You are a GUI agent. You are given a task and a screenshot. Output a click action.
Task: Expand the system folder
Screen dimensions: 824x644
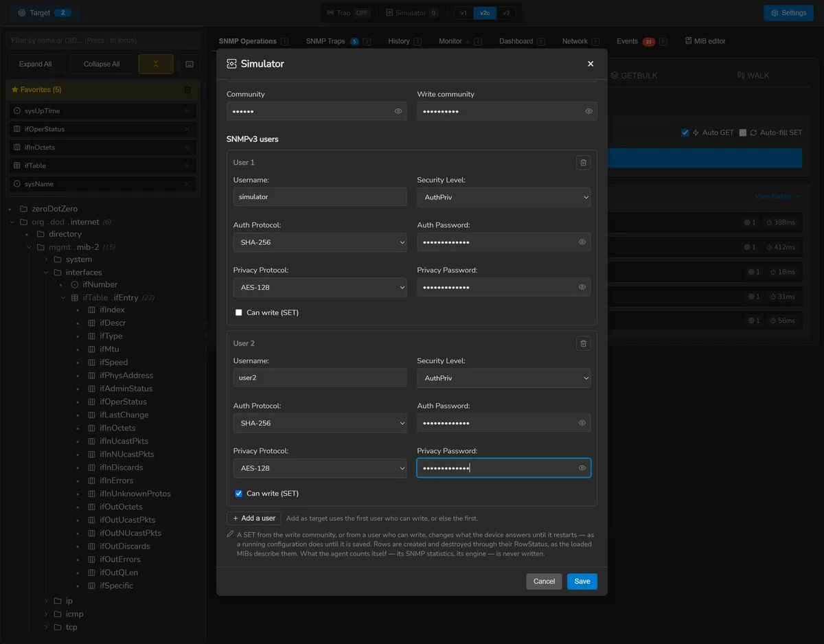(x=47, y=260)
